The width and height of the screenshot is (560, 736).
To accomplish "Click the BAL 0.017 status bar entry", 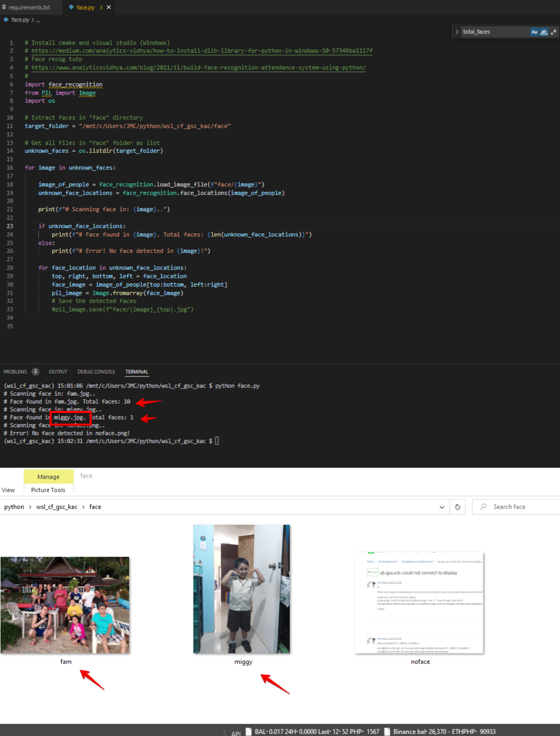I will (x=317, y=732).
